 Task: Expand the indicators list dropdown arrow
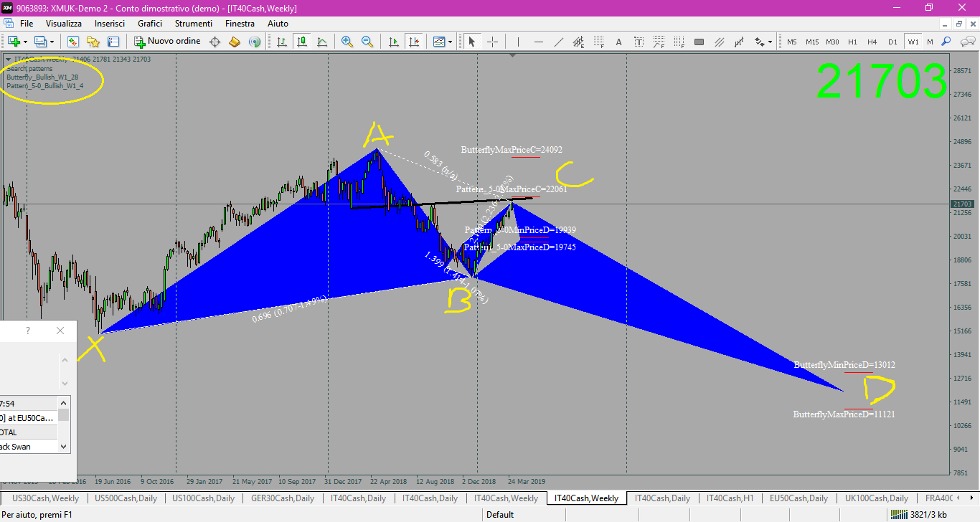(x=451, y=42)
